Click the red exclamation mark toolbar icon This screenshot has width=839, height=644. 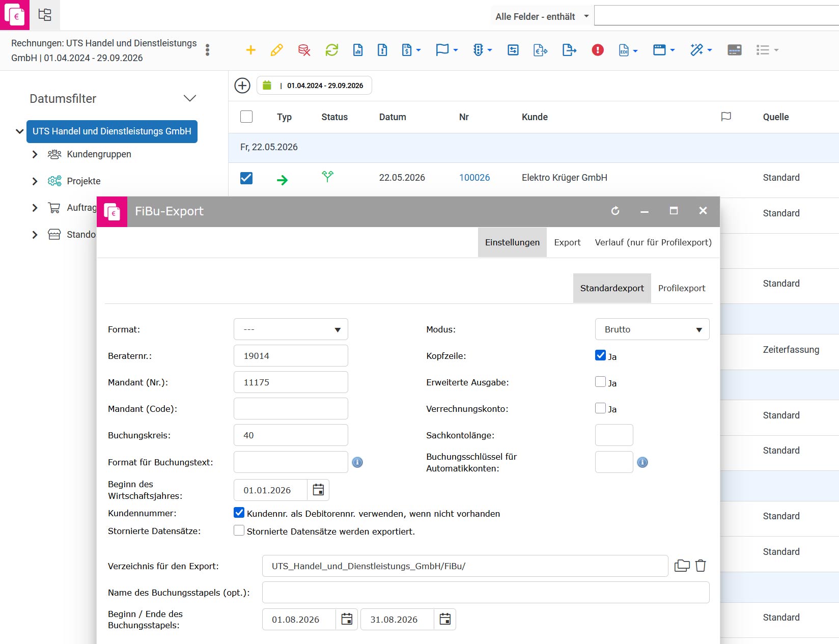coord(598,50)
